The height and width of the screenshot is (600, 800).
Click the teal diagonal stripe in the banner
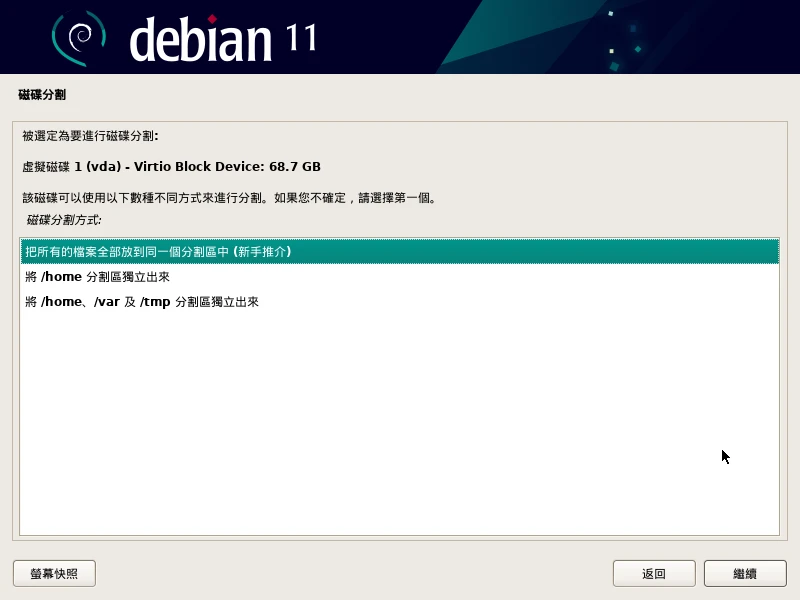pos(480,40)
